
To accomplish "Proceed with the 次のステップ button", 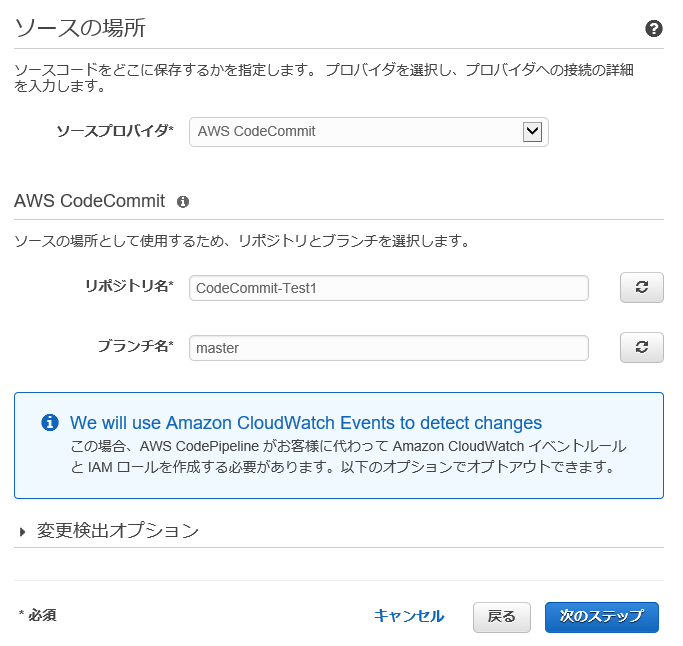I will point(602,617).
